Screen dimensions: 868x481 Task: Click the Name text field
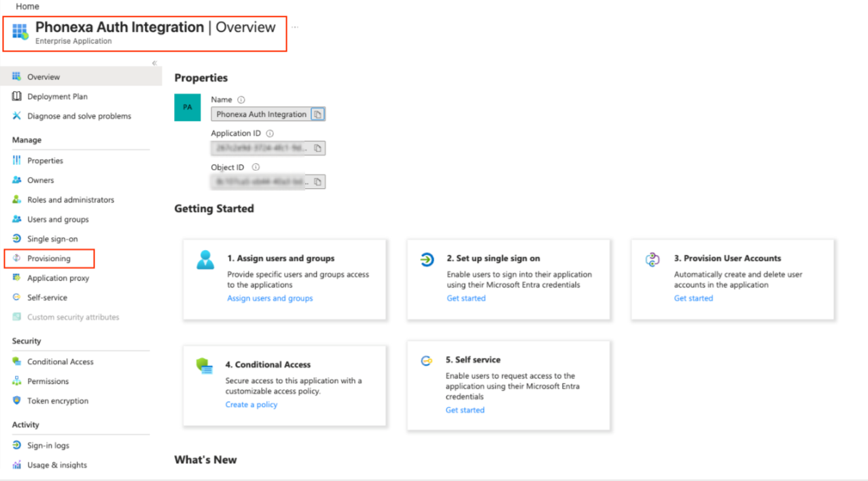coord(261,114)
